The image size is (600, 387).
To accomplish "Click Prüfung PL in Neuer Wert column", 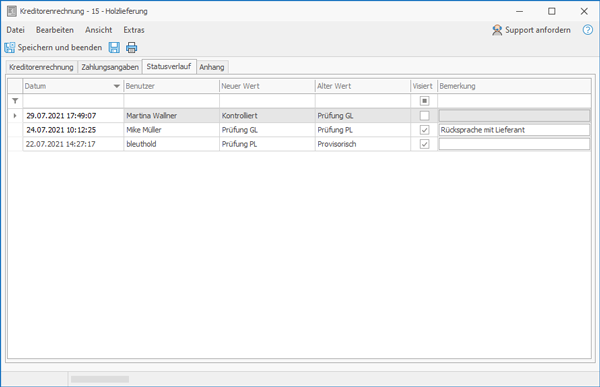I will (x=267, y=144).
